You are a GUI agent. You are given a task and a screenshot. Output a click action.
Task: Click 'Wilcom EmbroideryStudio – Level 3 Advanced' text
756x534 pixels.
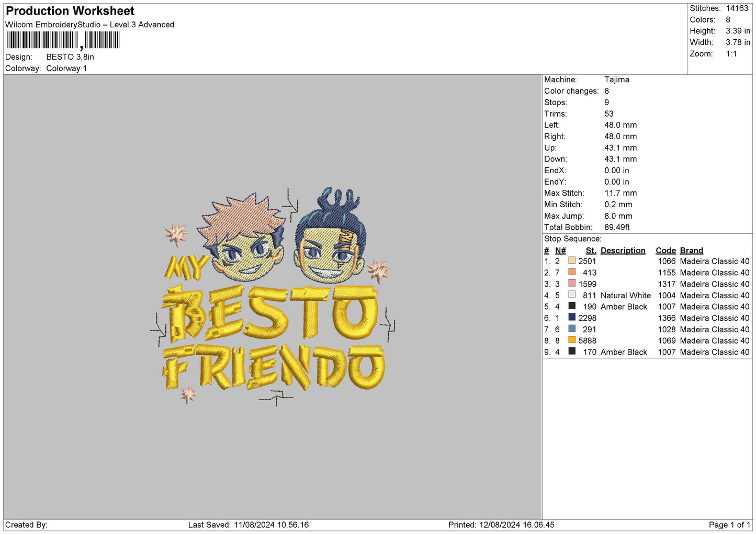click(x=89, y=25)
